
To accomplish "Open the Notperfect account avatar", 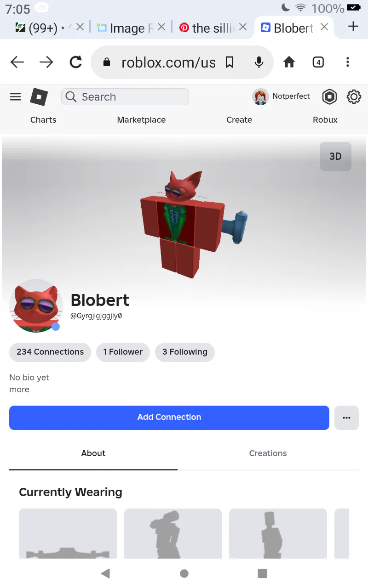I will [261, 96].
